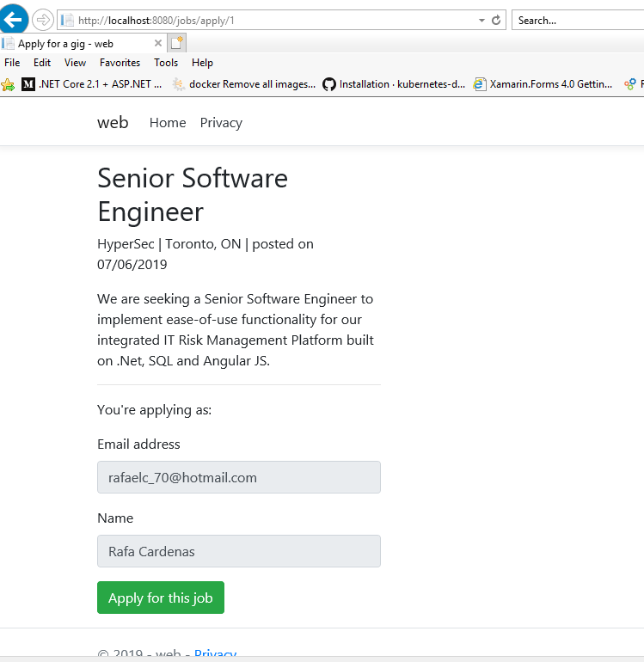644x662 pixels.
Task: Click the Email address field
Action: (239, 477)
